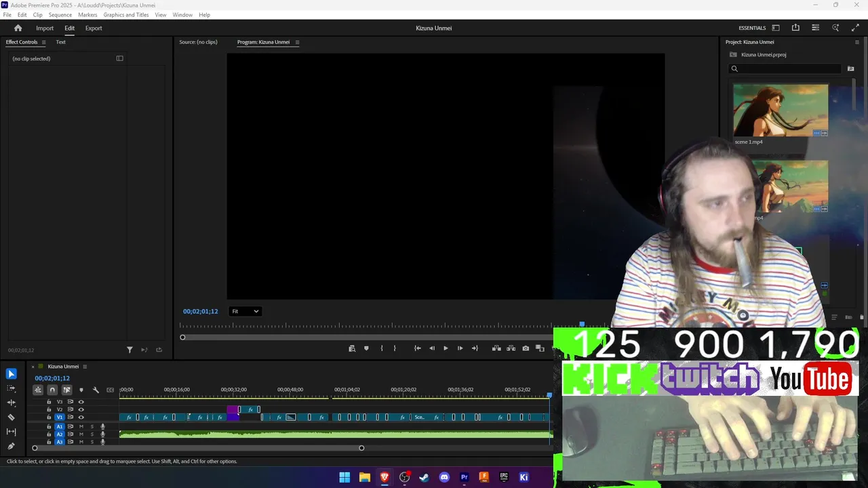Open Project panel hamburger menu
The width and height of the screenshot is (868, 488).
[856, 42]
